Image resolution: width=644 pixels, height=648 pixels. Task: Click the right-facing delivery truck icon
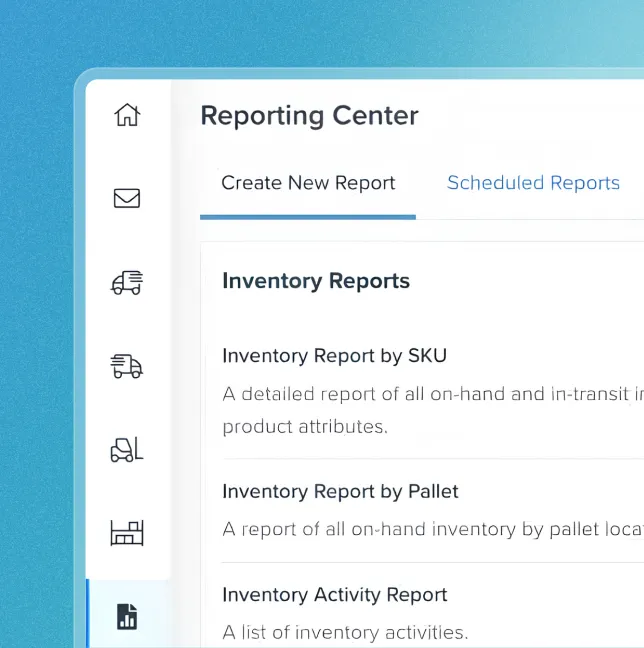point(127,366)
